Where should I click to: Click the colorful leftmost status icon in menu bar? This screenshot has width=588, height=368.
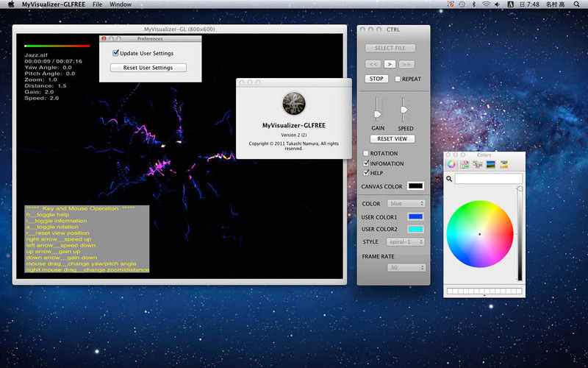tap(451, 4)
